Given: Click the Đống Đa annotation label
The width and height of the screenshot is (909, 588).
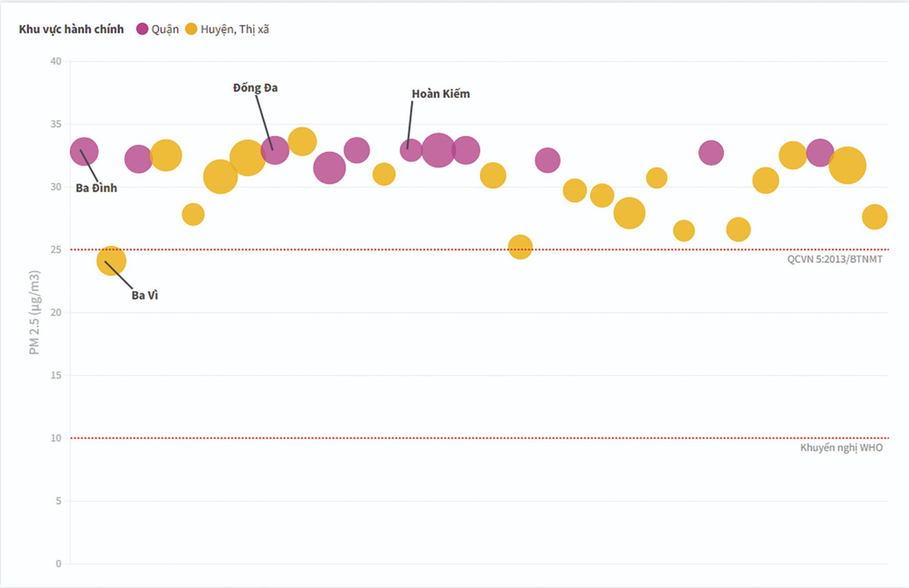Looking at the screenshot, I should click(x=255, y=88).
